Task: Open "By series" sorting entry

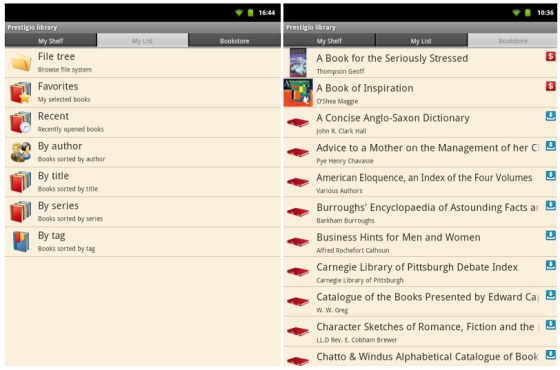Action: pos(143,212)
